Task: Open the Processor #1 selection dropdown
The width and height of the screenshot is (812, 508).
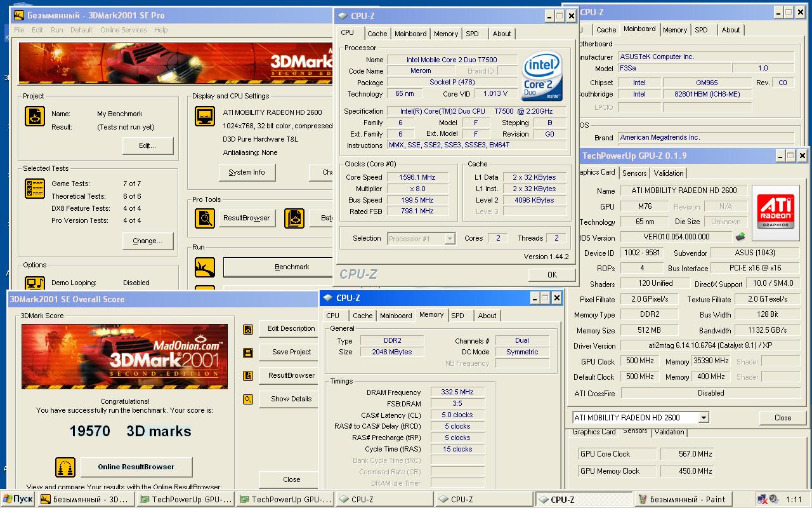Action: pyautogui.click(x=450, y=239)
